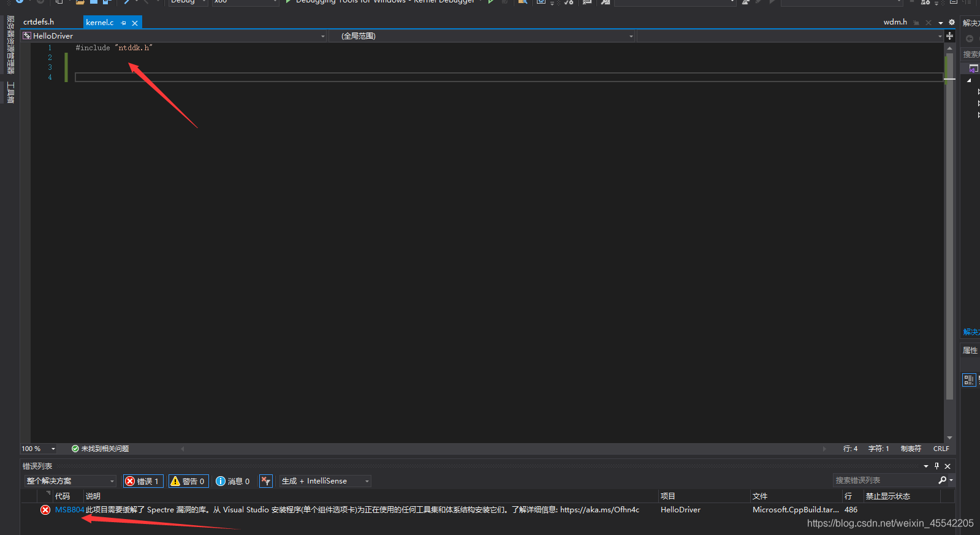Open the 整个解决方案 scope filter dropdown

point(70,481)
